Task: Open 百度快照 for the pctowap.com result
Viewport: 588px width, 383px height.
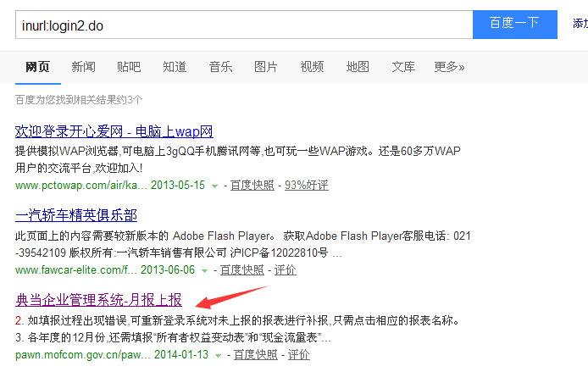Action: (x=252, y=186)
